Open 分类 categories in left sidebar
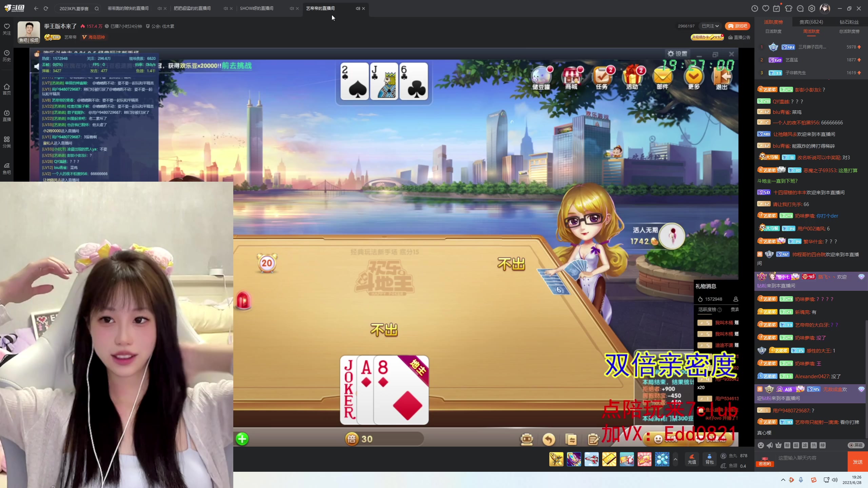868x488 pixels. pos(7,142)
